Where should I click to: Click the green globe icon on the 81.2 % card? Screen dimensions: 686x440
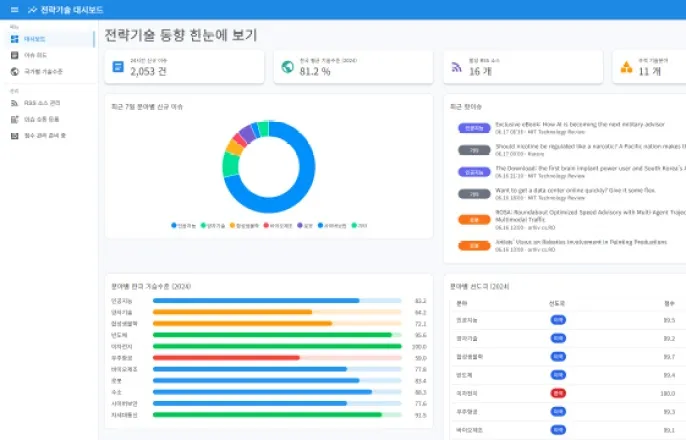click(x=287, y=66)
